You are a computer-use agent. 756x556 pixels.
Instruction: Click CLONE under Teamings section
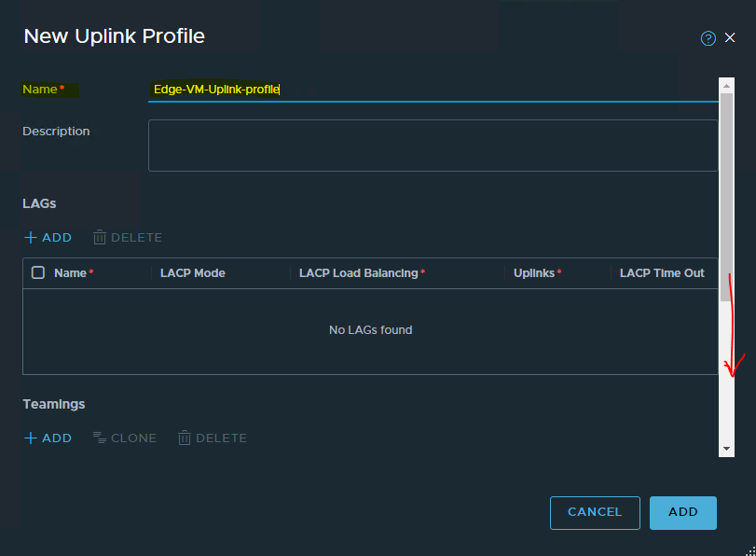point(125,438)
